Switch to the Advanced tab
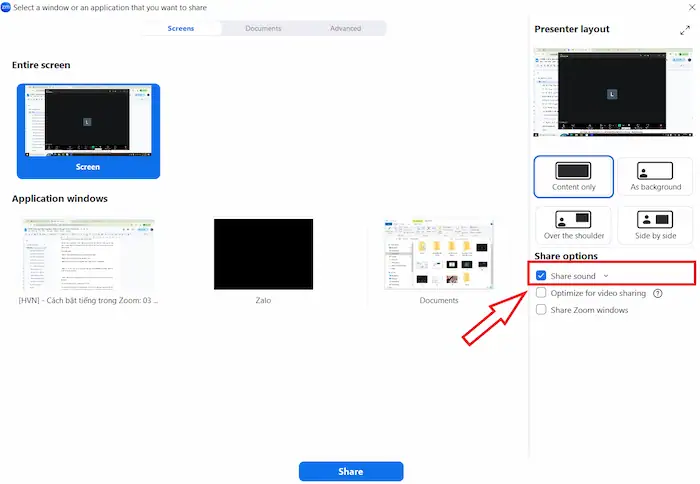The width and height of the screenshot is (700, 484). click(x=345, y=29)
